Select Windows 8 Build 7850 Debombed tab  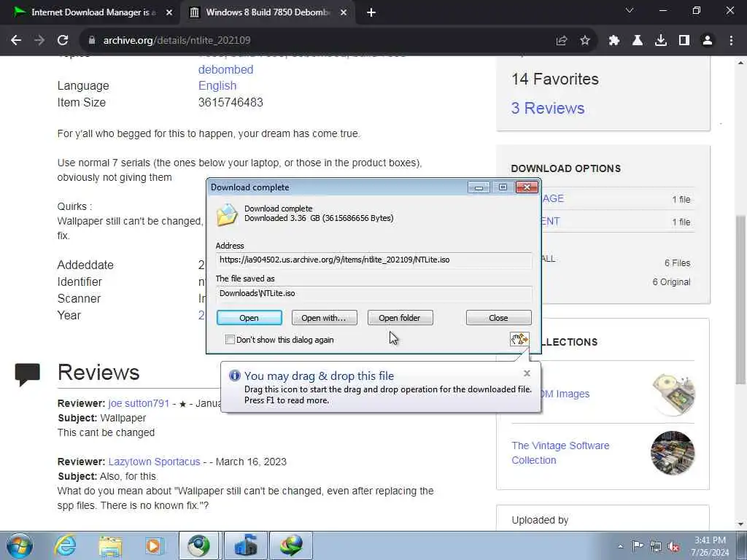pyautogui.click(x=267, y=12)
